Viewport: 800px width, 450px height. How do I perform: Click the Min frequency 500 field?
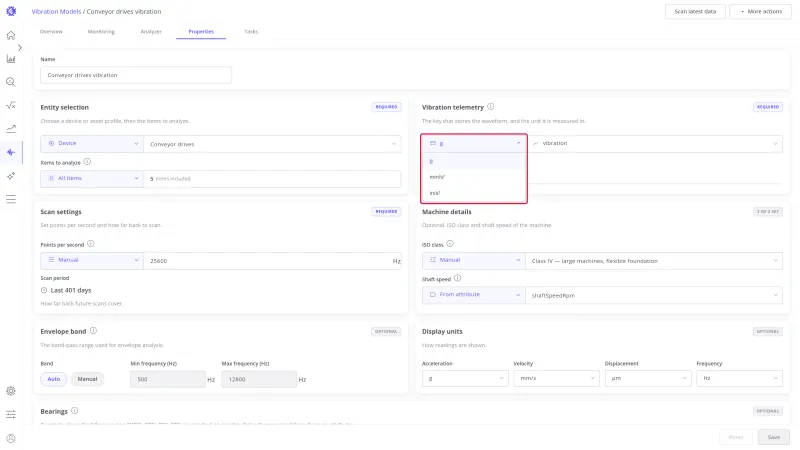click(168, 379)
